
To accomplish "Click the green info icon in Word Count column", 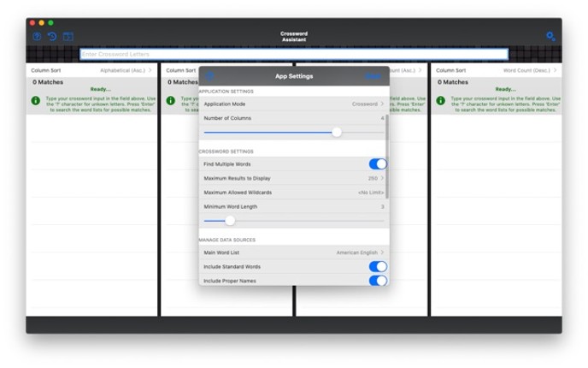I will tap(441, 101).
